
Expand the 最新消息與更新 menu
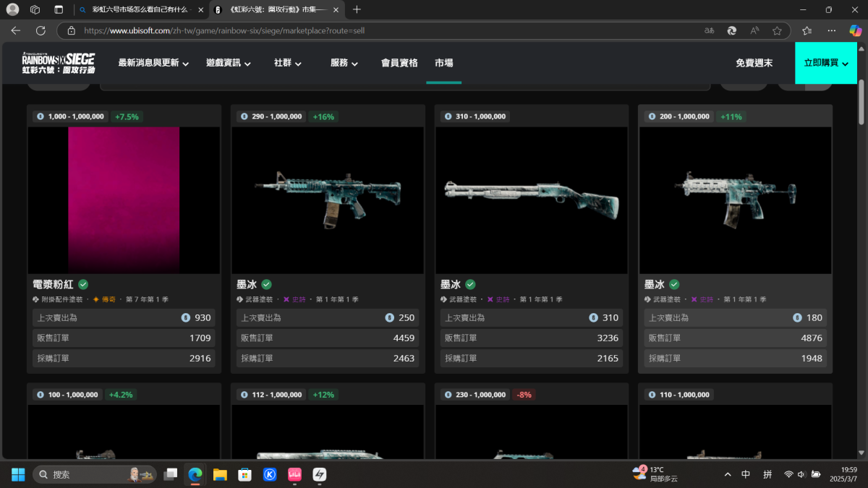tap(153, 63)
